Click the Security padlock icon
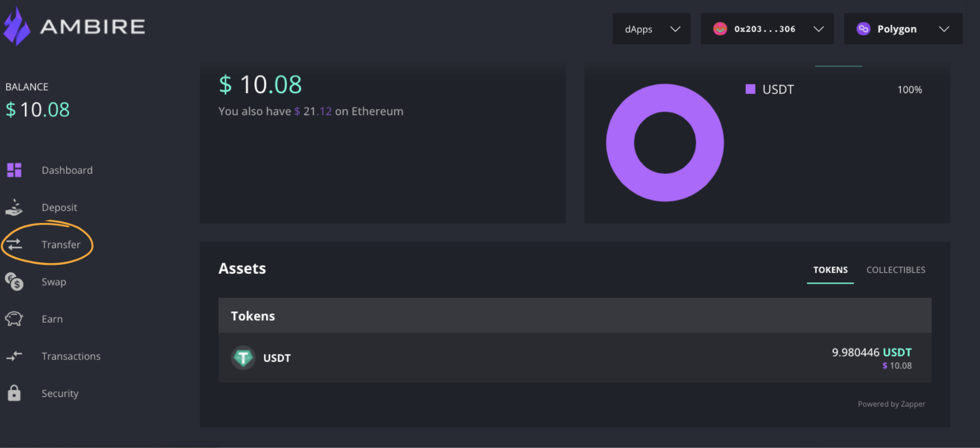Screen dimensions: 980x448 tap(14, 393)
